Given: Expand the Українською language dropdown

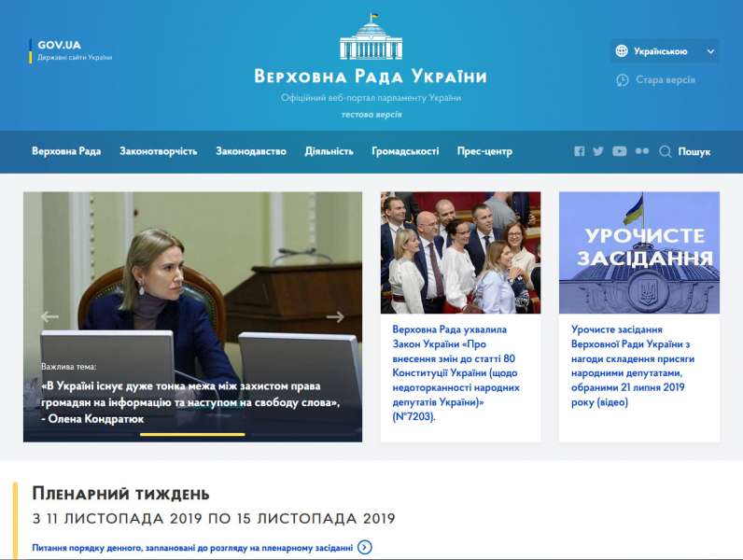Looking at the screenshot, I should click(x=666, y=51).
